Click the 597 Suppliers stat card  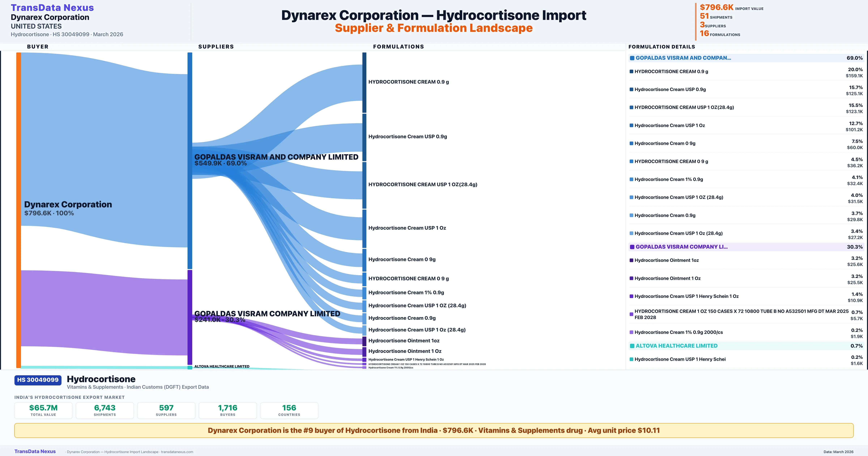click(166, 410)
